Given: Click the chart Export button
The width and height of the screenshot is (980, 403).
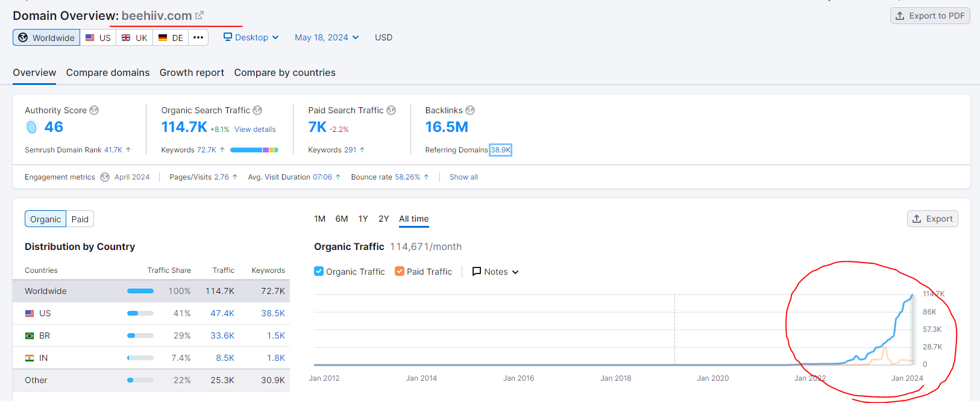Looking at the screenshot, I should click(x=932, y=219).
